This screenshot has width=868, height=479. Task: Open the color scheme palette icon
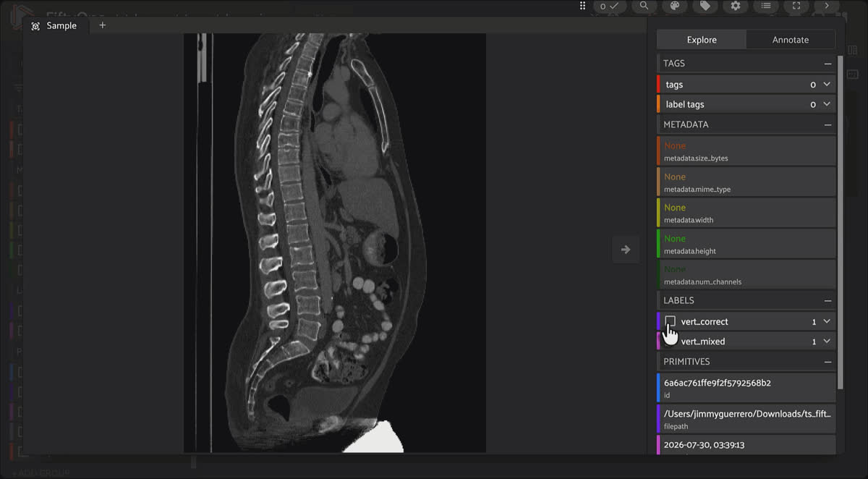tap(674, 6)
